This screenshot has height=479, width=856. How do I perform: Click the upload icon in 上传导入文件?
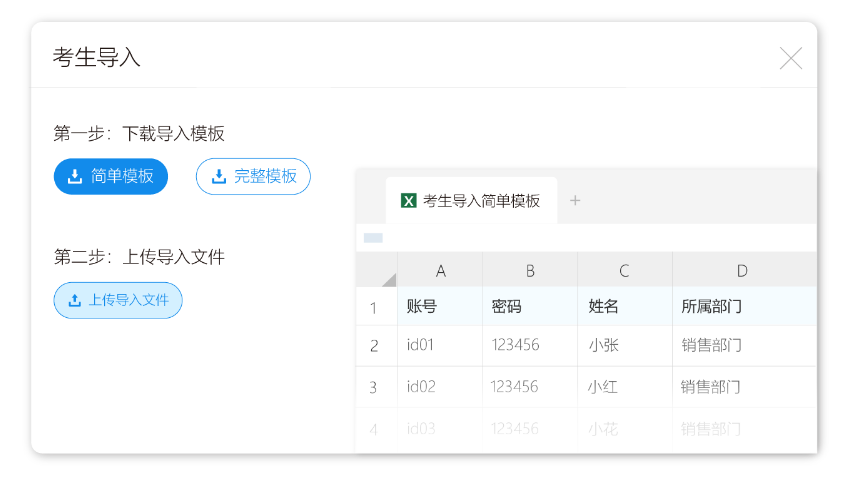point(74,300)
